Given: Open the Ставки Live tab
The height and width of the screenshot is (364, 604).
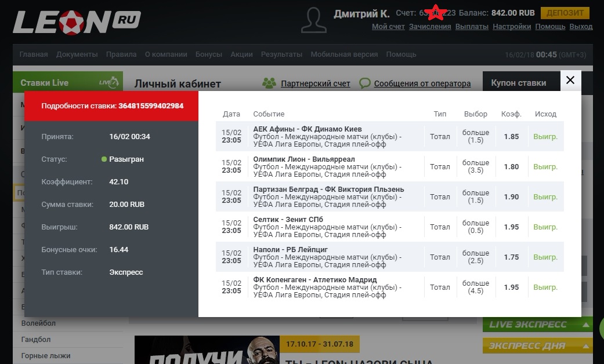Looking at the screenshot, I should pos(68,82).
